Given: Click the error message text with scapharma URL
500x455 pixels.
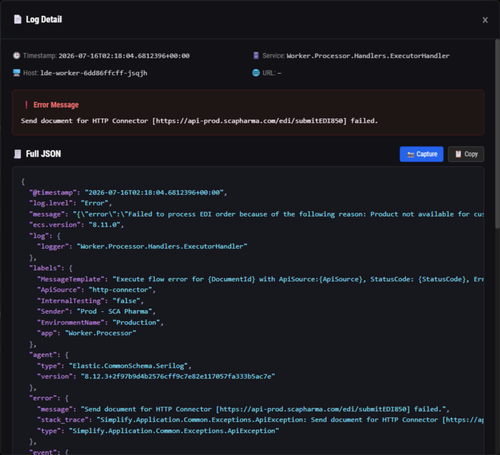Looking at the screenshot, I should (199, 121).
